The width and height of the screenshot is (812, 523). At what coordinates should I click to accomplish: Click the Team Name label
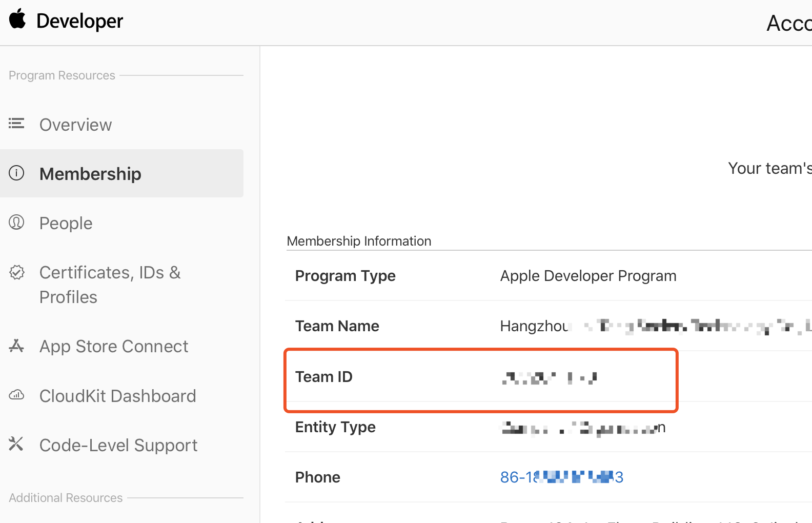point(337,326)
